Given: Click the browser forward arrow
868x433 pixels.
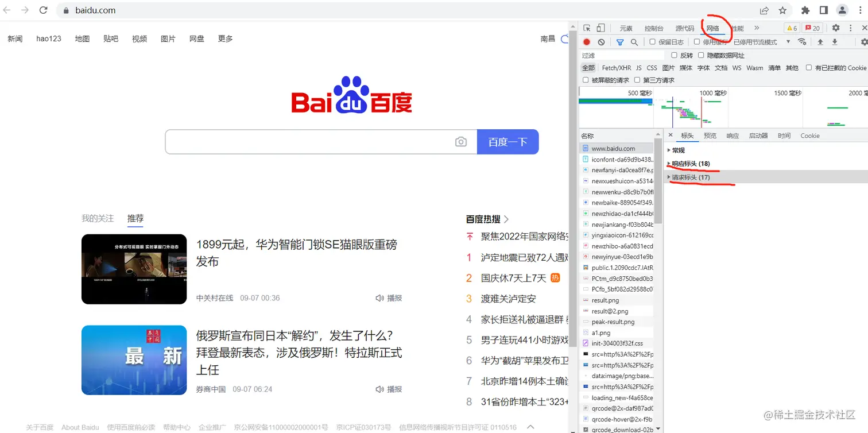Looking at the screenshot, I should pyautogui.click(x=25, y=10).
